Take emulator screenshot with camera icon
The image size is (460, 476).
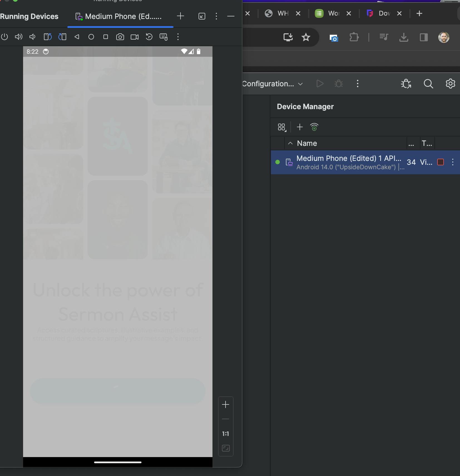(x=120, y=37)
